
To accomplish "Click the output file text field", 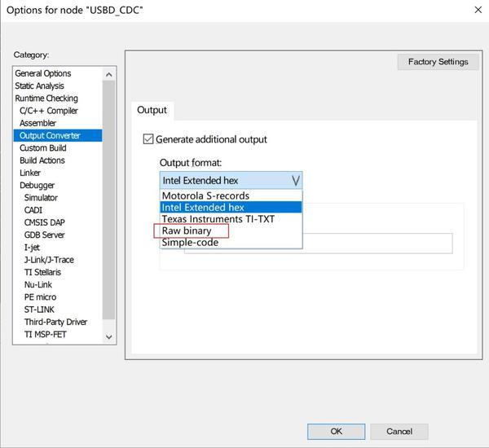I will 318,244.
